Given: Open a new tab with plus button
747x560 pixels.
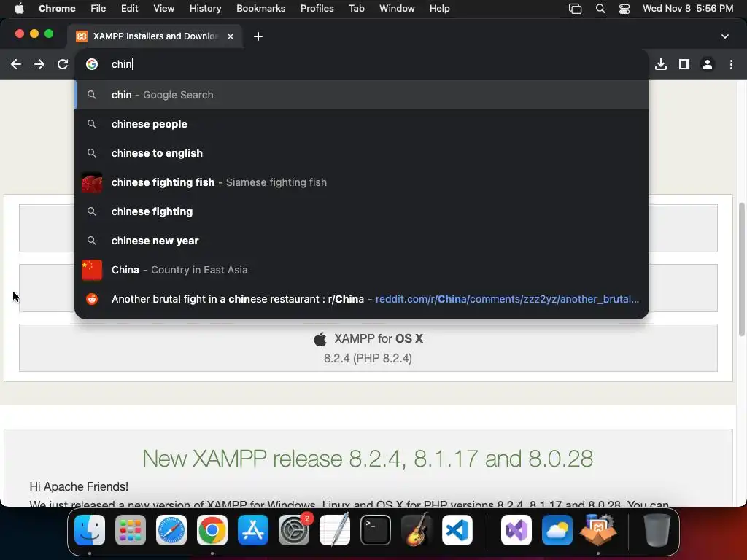Looking at the screenshot, I should (x=258, y=36).
